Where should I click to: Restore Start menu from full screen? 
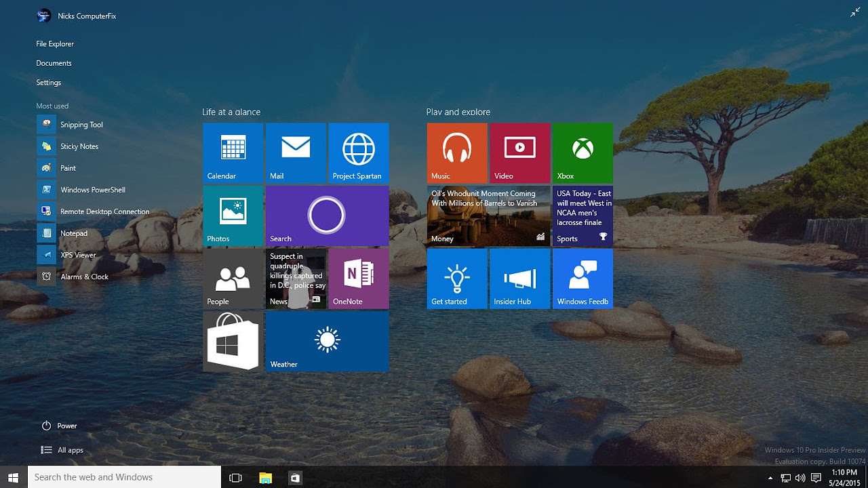click(x=855, y=12)
